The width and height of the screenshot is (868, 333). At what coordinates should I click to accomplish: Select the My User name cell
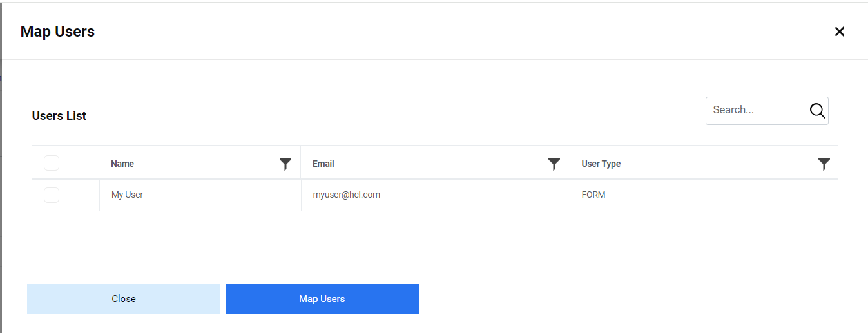coord(127,195)
